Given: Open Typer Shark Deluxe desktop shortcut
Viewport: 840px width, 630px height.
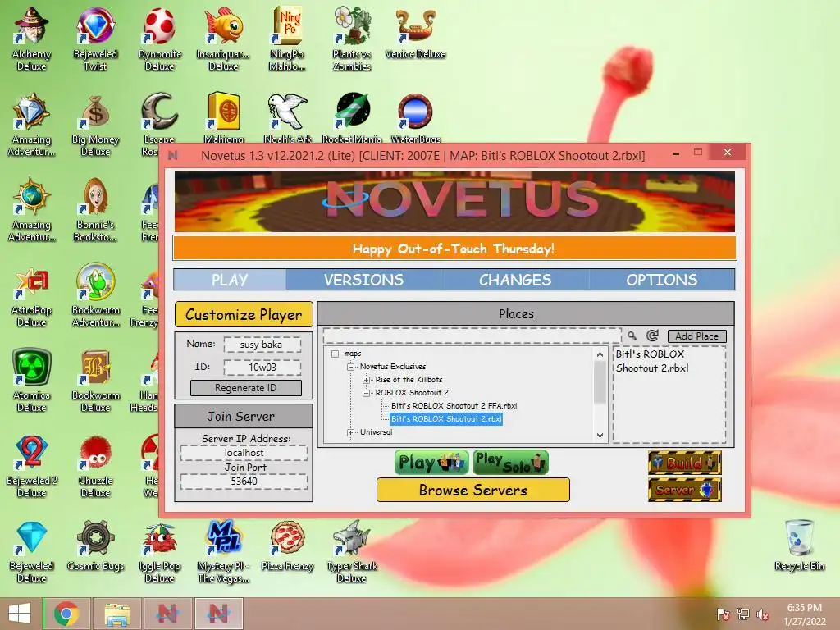Looking at the screenshot, I should coord(352,552).
